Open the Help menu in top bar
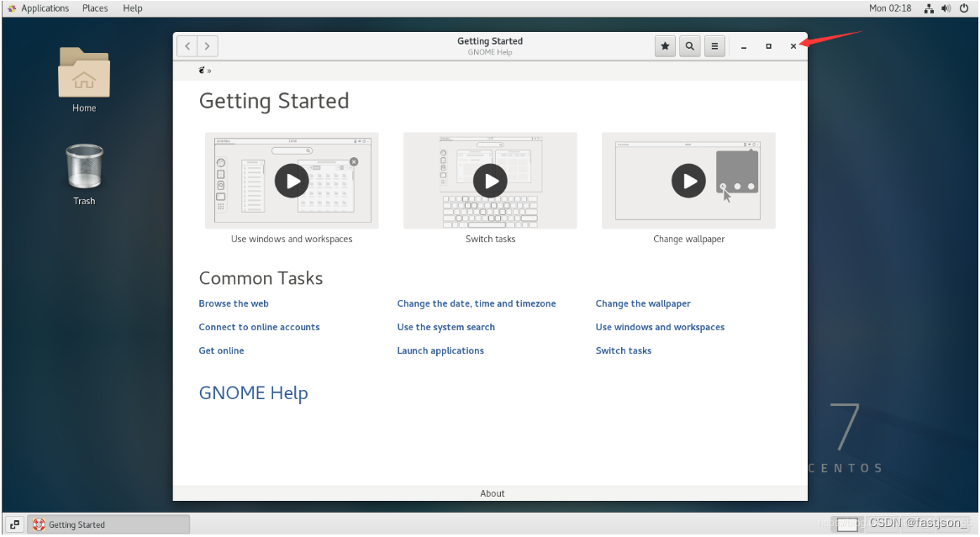The height and width of the screenshot is (537, 980). click(x=133, y=8)
